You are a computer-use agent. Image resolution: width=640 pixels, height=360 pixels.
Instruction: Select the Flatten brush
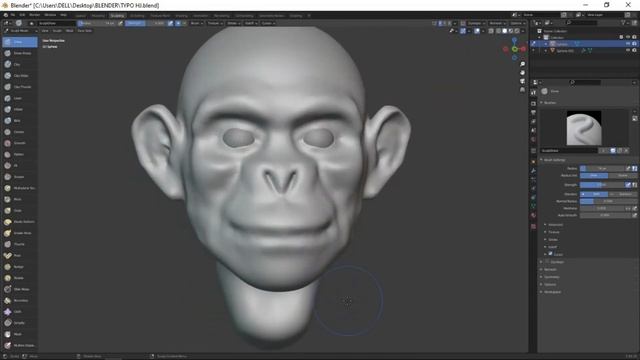click(20, 154)
